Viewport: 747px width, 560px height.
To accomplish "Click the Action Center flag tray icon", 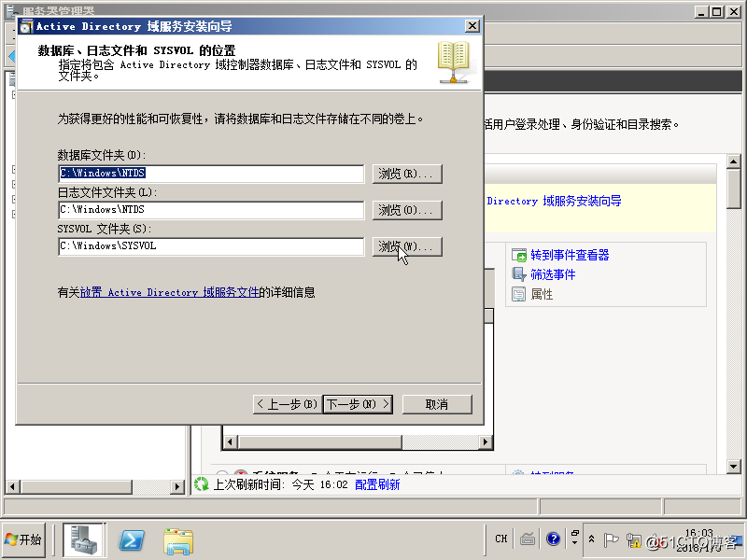I will (x=611, y=539).
